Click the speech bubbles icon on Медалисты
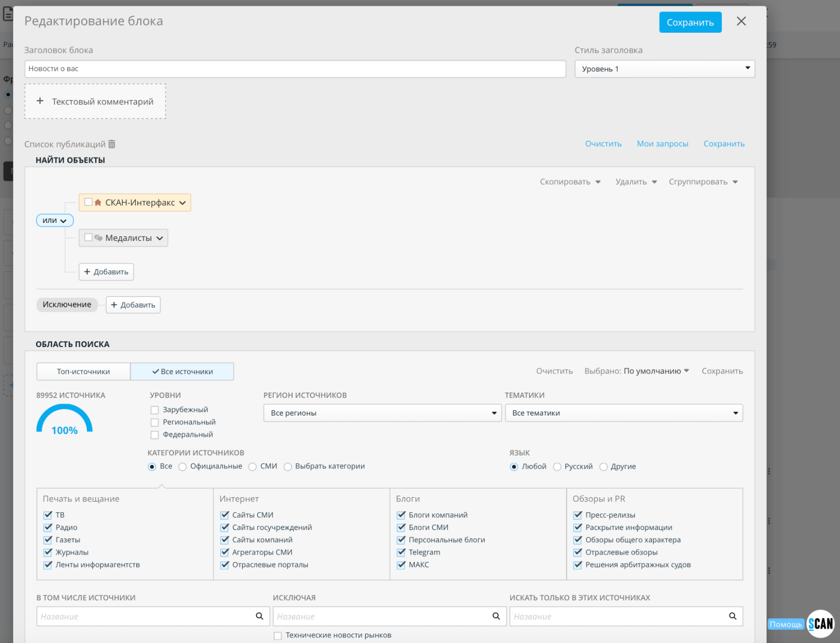840x643 pixels. [x=98, y=238]
